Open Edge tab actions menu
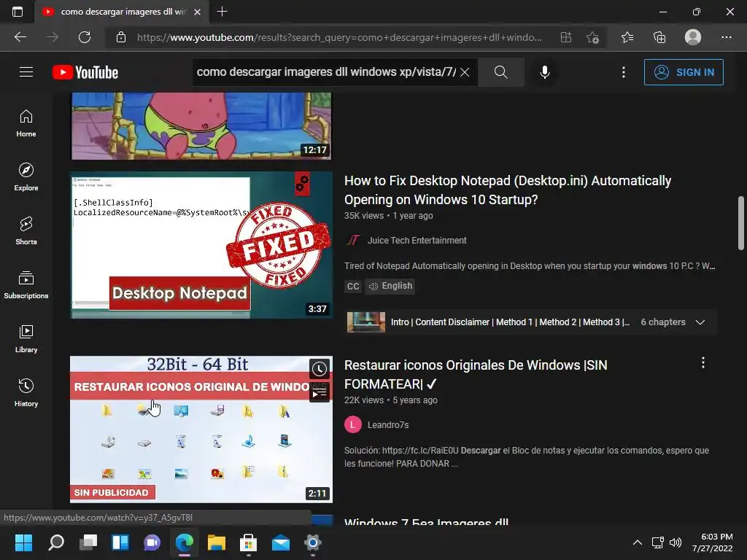Viewport: 747px width, 560px height. coord(18,12)
